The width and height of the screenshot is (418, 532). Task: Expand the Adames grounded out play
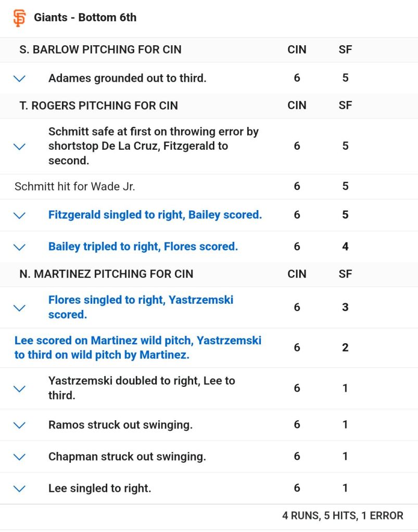pyautogui.click(x=19, y=79)
